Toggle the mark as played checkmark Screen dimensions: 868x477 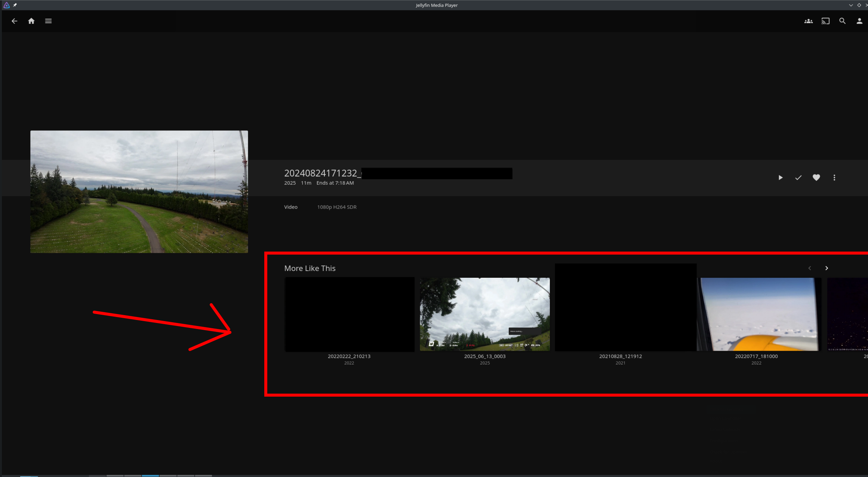pos(798,178)
